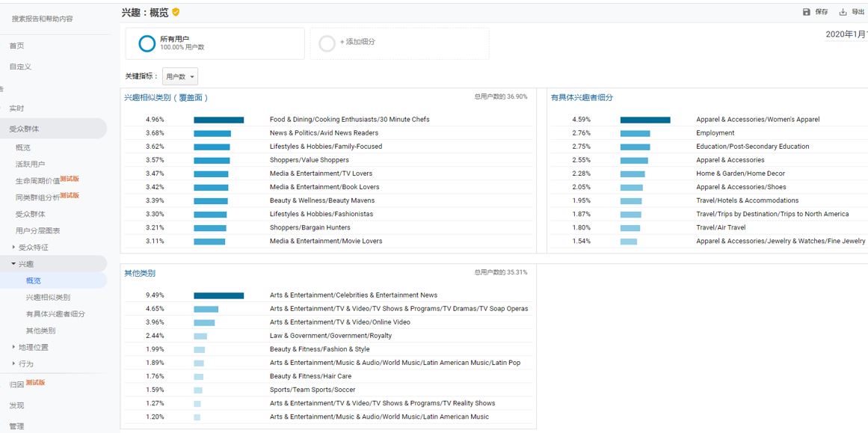Click the 4.96% Food & Dining bar

coord(218,120)
